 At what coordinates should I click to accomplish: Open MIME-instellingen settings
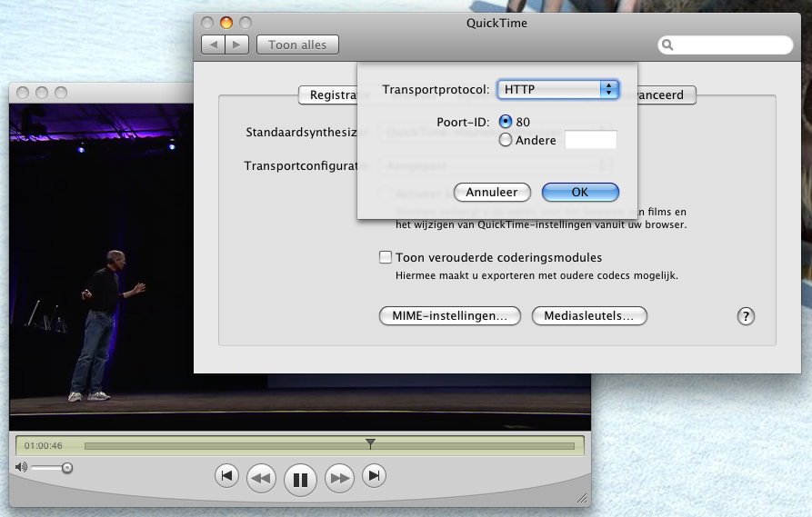449,315
